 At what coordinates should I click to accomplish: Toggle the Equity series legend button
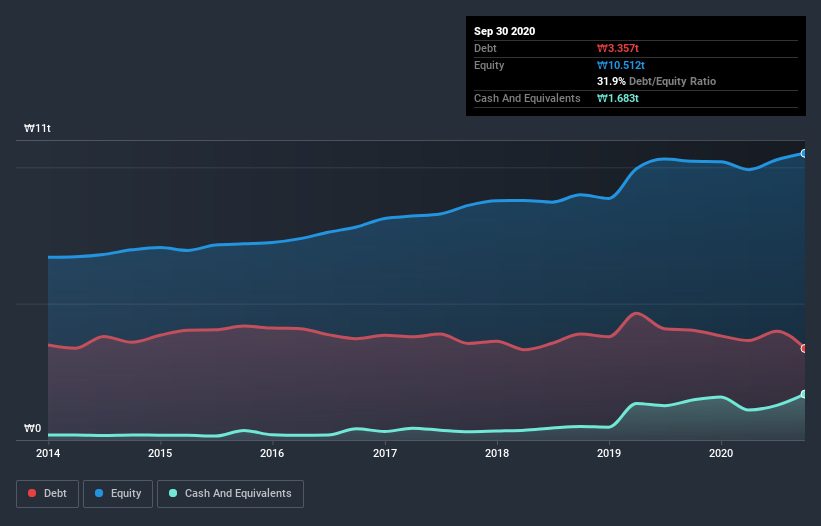click(x=118, y=494)
